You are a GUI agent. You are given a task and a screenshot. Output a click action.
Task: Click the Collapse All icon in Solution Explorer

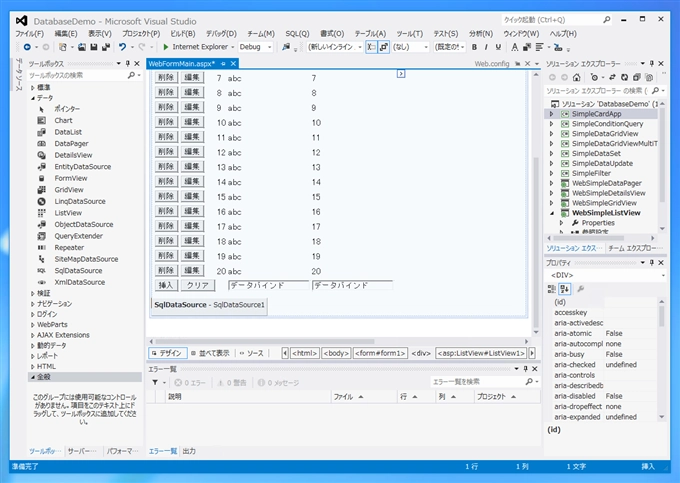637,77
